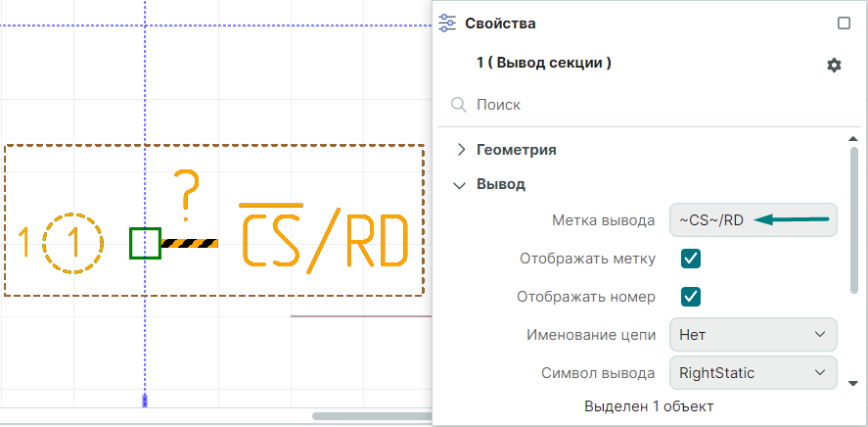Toggle the "Отображать номер" checkbox

(x=691, y=296)
